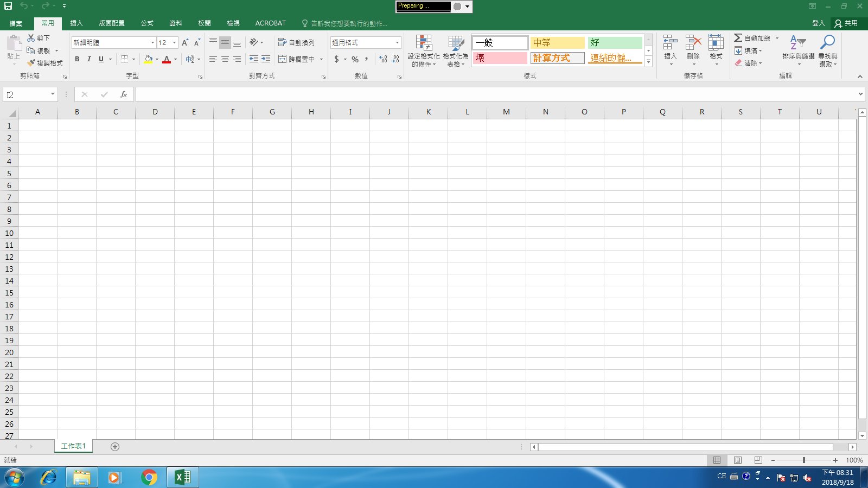Open conditional formatting 設定格式化的條件
This screenshot has height=488, width=868.
pyautogui.click(x=423, y=51)
